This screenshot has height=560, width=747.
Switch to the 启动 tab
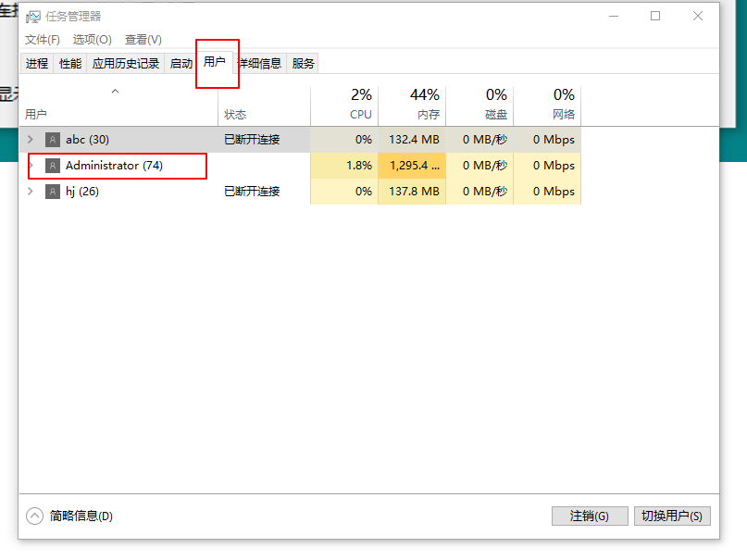[181, 63]
